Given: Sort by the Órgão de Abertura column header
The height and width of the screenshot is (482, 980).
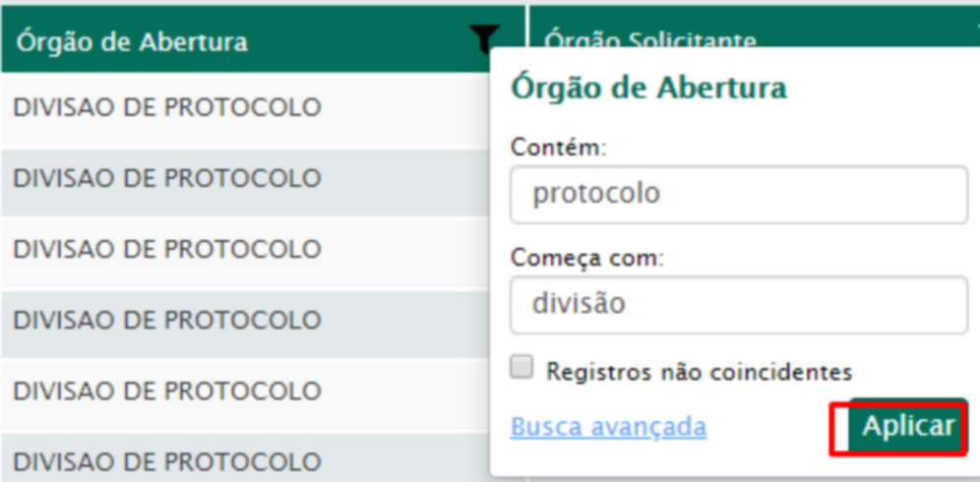Looking at the screenshot, I should tap(132, 42).
